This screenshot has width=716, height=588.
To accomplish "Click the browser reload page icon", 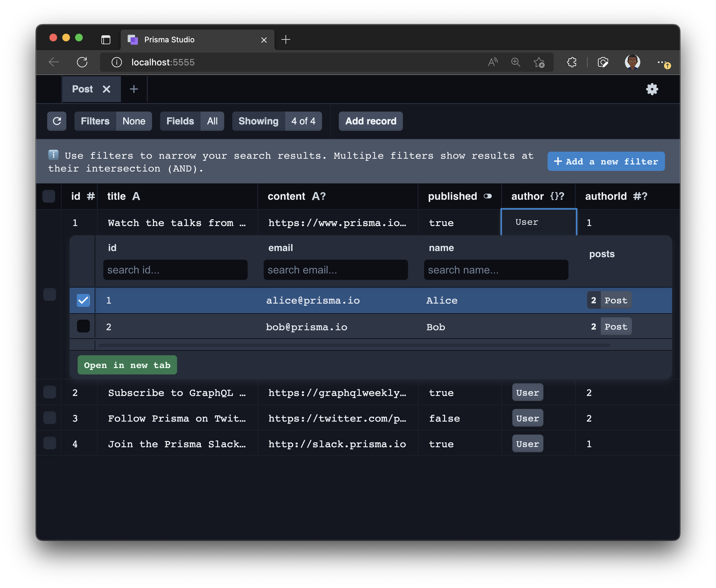I will 82,62.
